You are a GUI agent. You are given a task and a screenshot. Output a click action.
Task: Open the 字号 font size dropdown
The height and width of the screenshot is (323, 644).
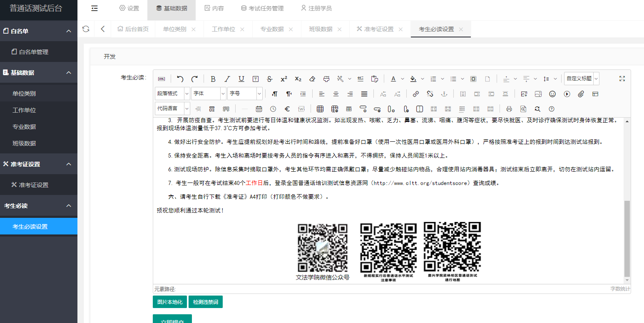coord(245,94)
